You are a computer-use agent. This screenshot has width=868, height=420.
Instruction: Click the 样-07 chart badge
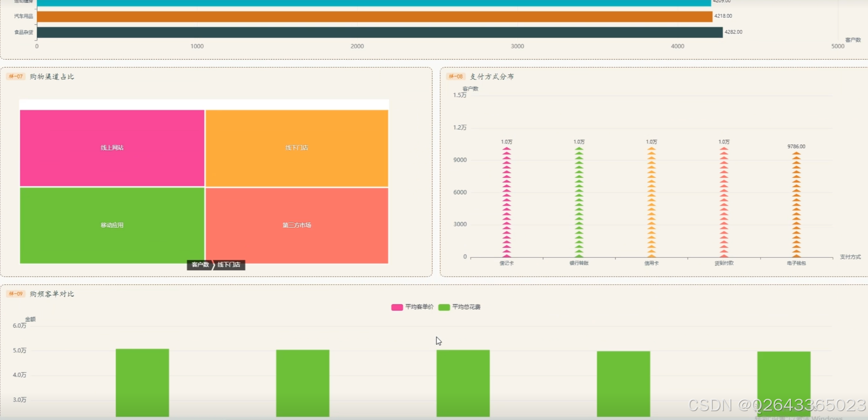(x=16, y=76)
